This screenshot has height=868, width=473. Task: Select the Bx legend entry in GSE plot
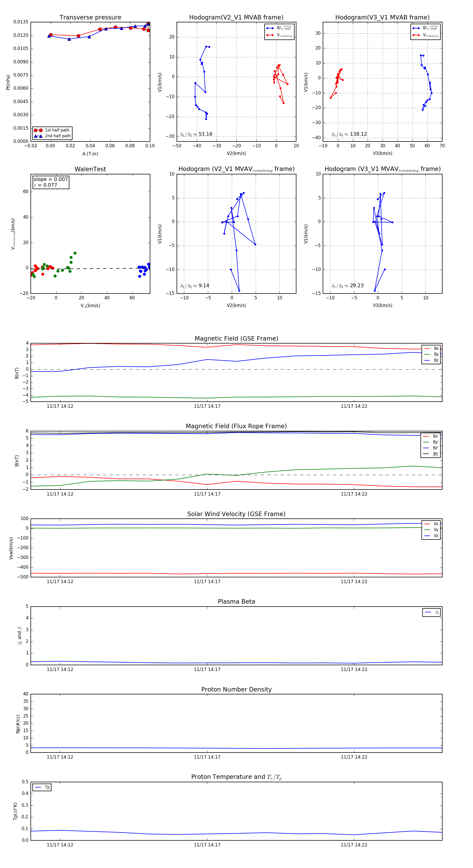coord(431,349)
